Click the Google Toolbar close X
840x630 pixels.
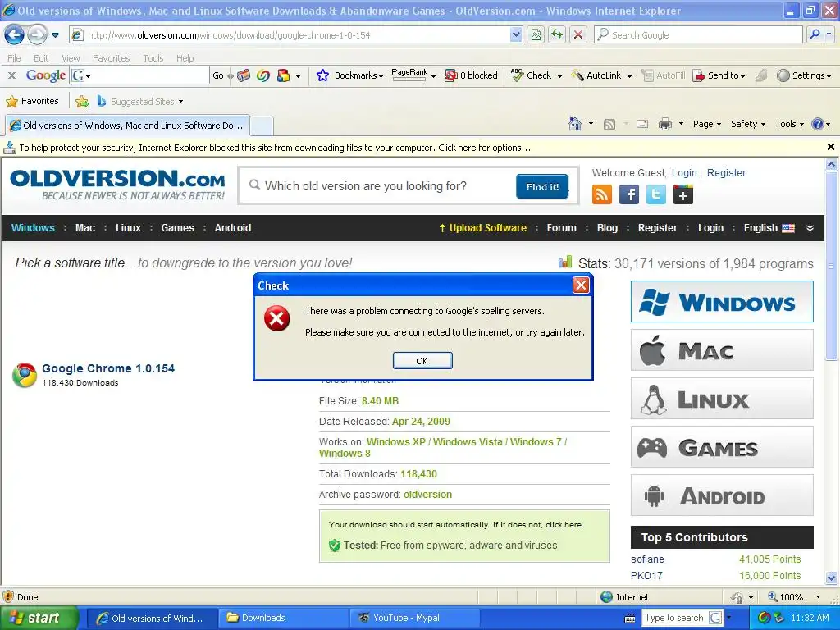(x=11, y=75)
